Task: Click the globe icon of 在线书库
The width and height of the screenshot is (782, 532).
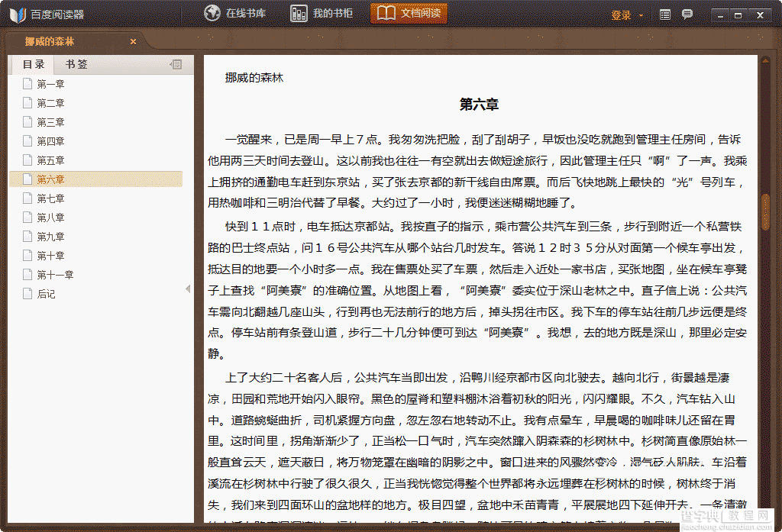Action: 212,13
